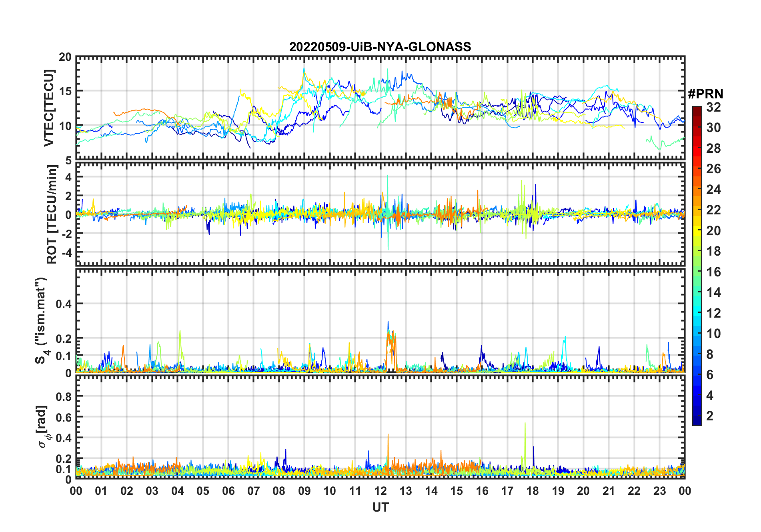The width and height of the screenshot is (761, 532).
Task: Click PRN colorbar tick label 18
Action: [713, 251]
